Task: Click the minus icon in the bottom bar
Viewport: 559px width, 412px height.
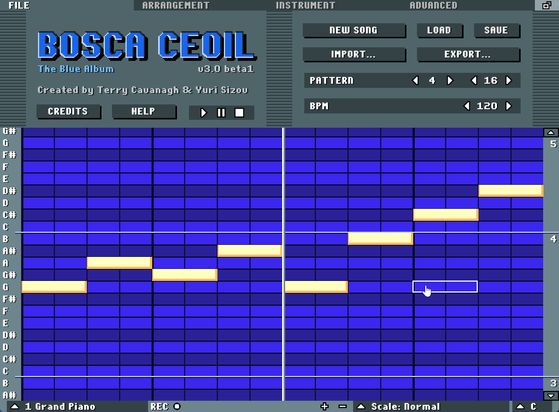Action: 342,406
